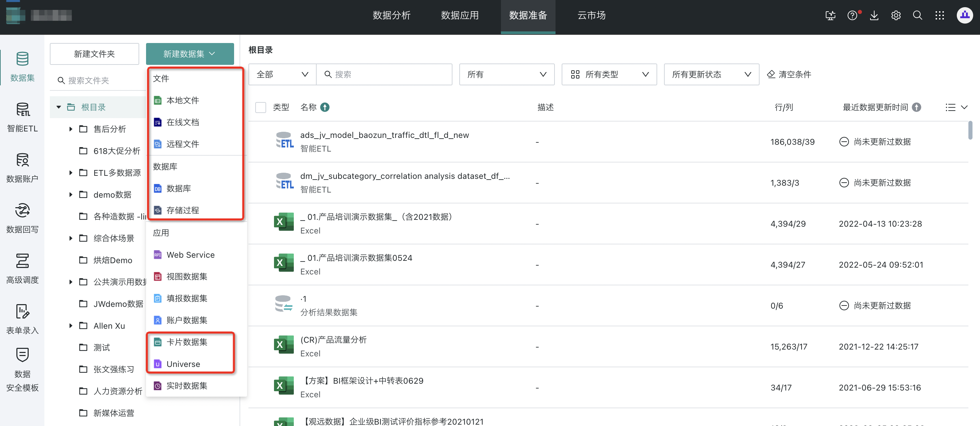Choose 填报数据集 from the dataset menu
The image size is (980, 426).
[196, 298]
